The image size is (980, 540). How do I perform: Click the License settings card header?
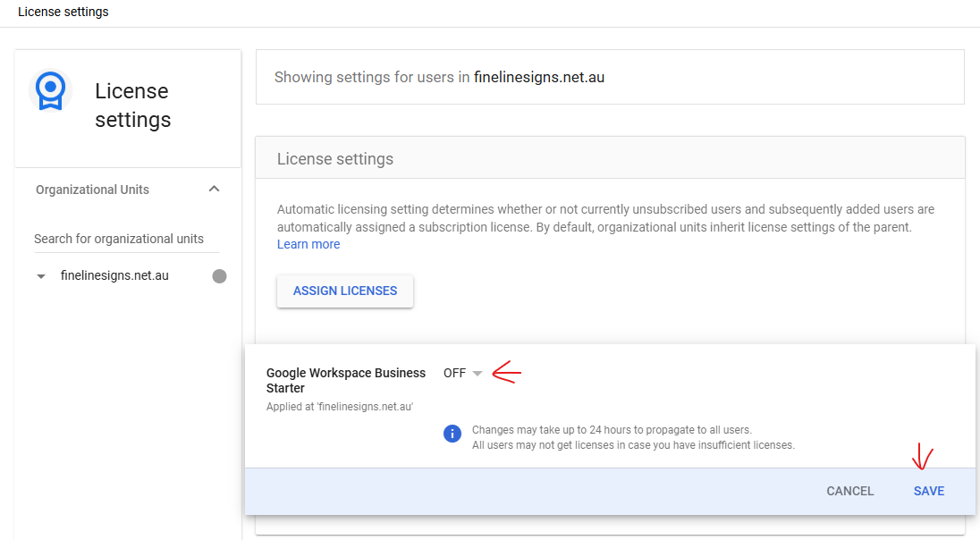coord(335,159)
